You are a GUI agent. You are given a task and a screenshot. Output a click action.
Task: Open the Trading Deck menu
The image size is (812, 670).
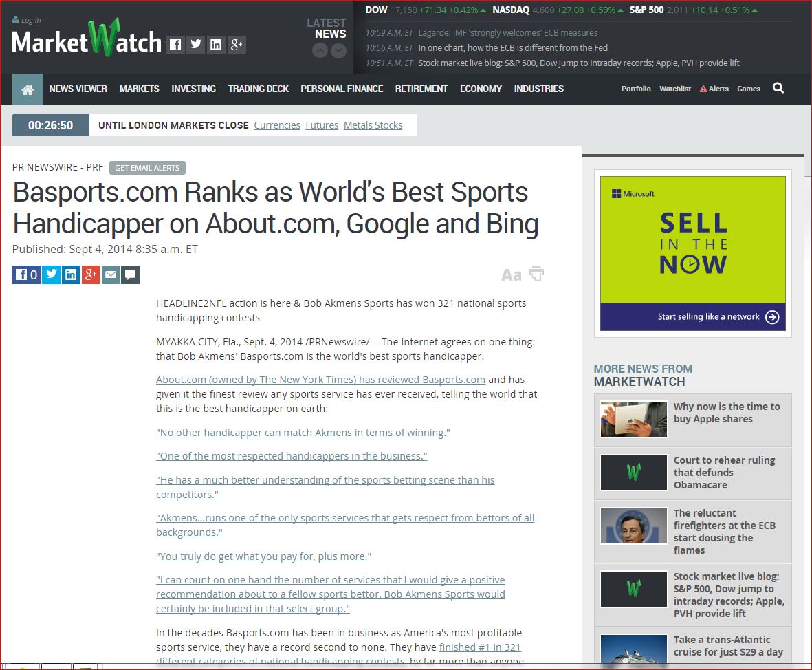(259, 89)
